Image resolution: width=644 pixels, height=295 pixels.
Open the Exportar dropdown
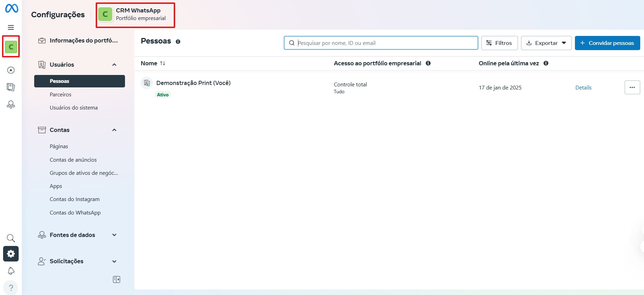[x=546, y=43]
